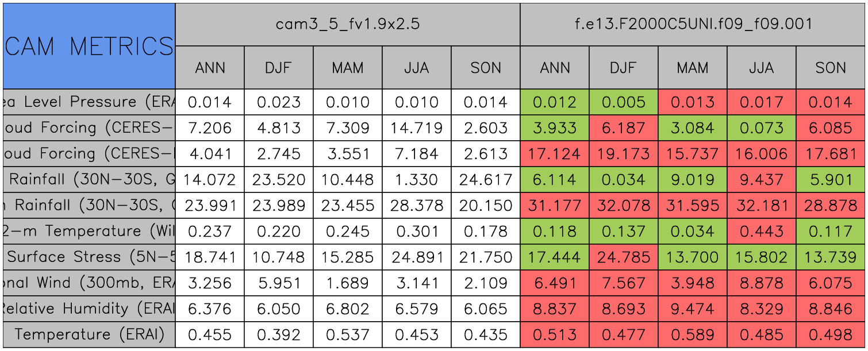This screenshot has height=351, width=868.
Task: Click DJF header under cam3_5_fv1.9x2.5
Action: [279, 68]
